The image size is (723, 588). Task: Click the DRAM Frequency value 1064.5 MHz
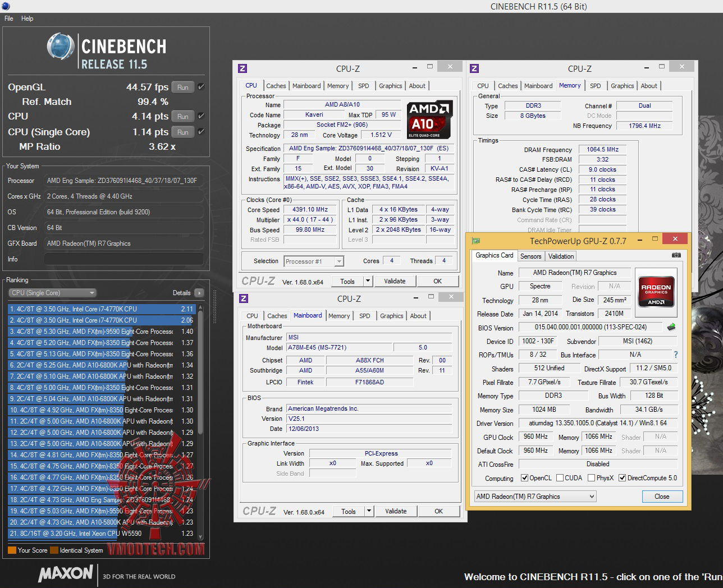(x=602, y=149)
